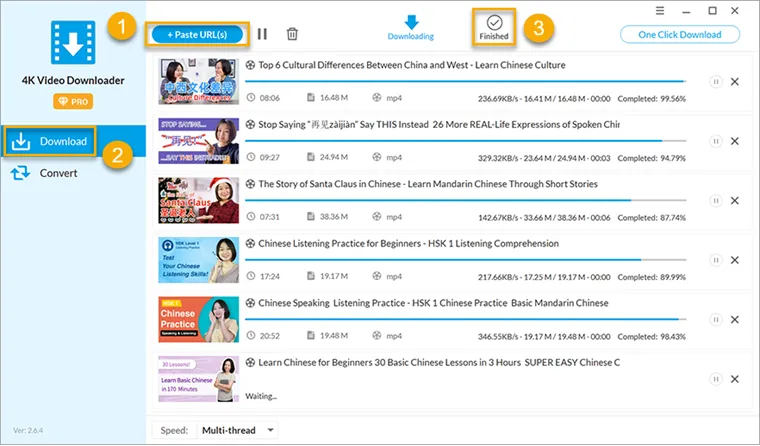The height and width of the screenshot is (446, 760).
Task: Open the Speed Multi-thread dropdown
Action: tap(238, 430)
